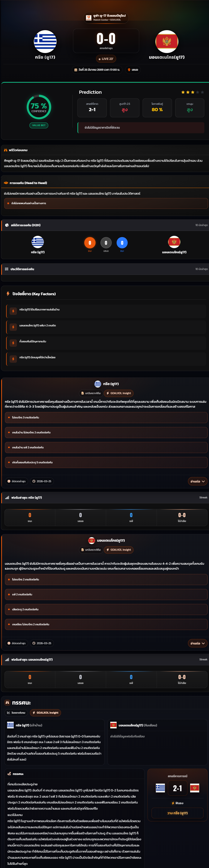Screen dimensions: 209x868
Task: Click the list icon beside ประวัติการแข่งขัน
Action: click(x=6, y=269)
